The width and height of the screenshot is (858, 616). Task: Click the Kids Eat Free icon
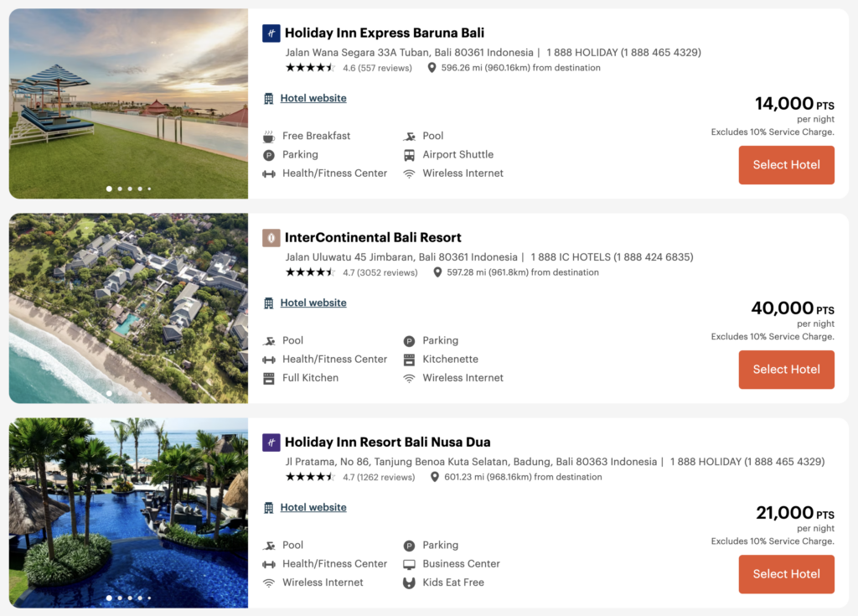[x=410, y=582]
